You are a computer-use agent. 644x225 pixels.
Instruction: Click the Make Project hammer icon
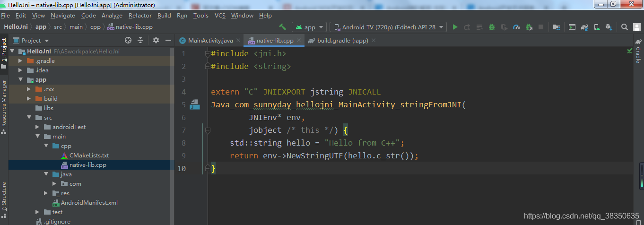point(283,27)
